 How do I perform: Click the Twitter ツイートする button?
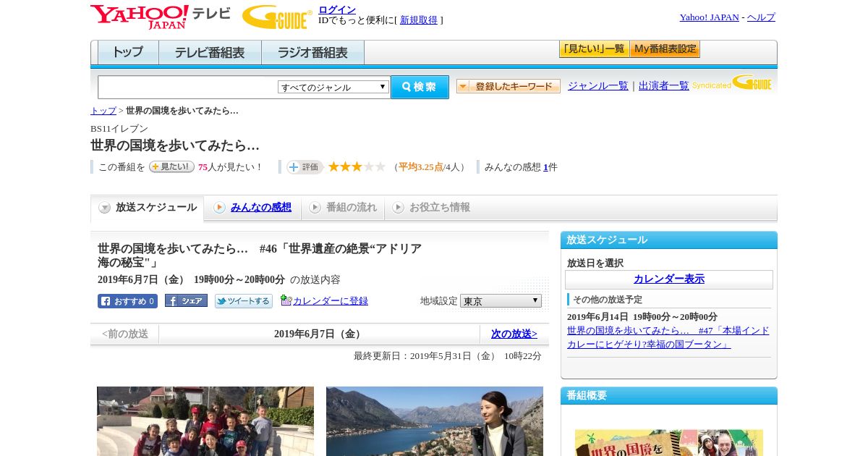(x=244, y=301)
